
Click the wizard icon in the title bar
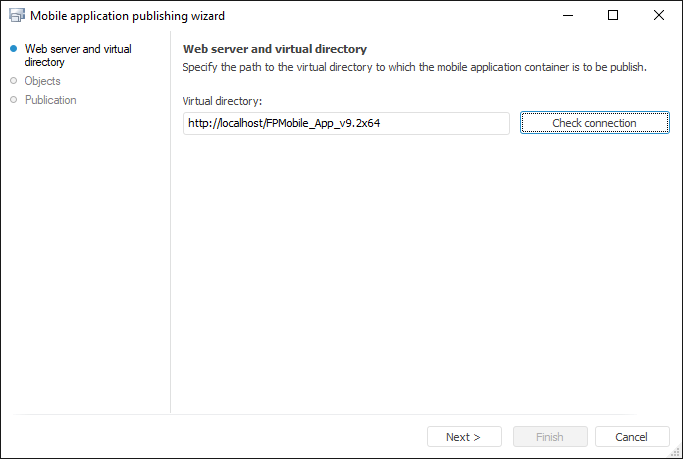15,16
